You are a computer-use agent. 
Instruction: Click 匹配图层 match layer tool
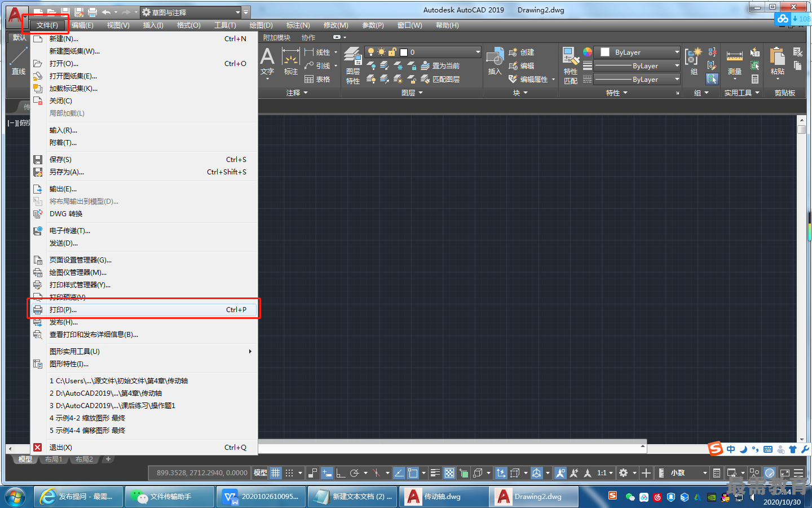click(x=440, y=79)
